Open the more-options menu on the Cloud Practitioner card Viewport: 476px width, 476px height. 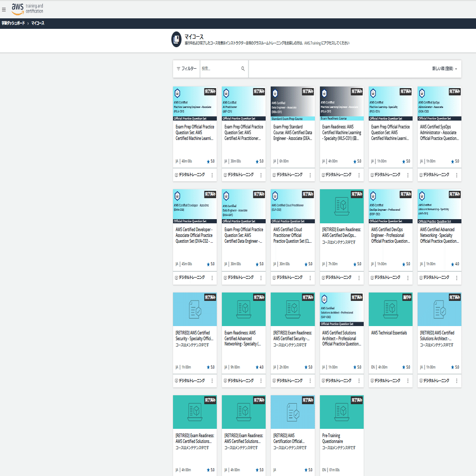310,278
